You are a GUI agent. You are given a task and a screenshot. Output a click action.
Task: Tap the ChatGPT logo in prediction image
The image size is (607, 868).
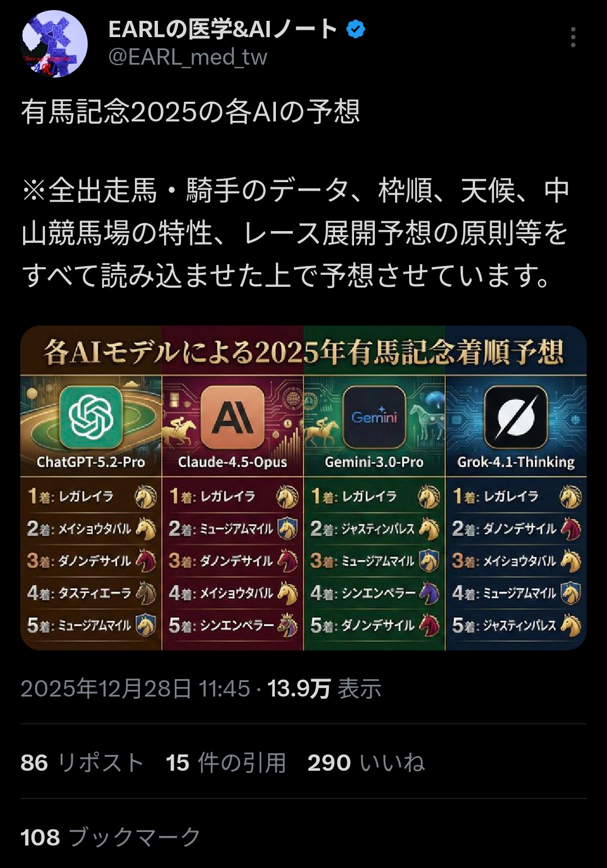[x=91, y=417]
